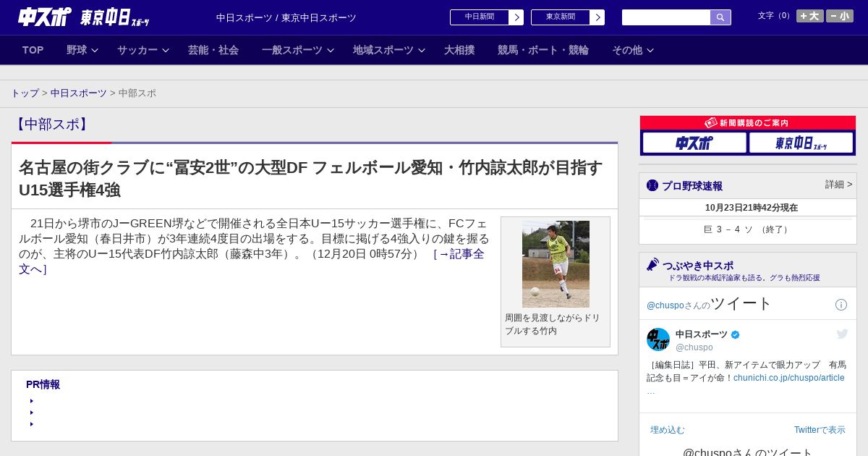Focus the header search input field
Image resolution: width=868 pixels, height=456 pixels.
point(666,17)
